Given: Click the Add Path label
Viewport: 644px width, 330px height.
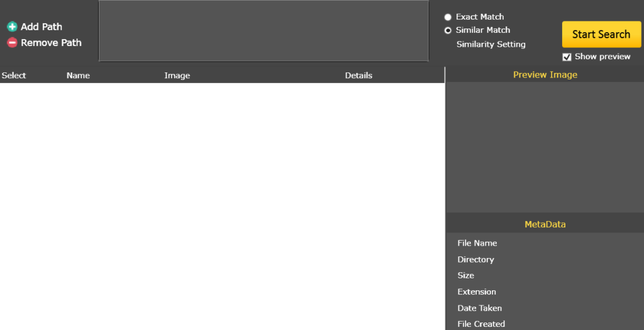Looking at the screenshot, I should tap(42, 27).
